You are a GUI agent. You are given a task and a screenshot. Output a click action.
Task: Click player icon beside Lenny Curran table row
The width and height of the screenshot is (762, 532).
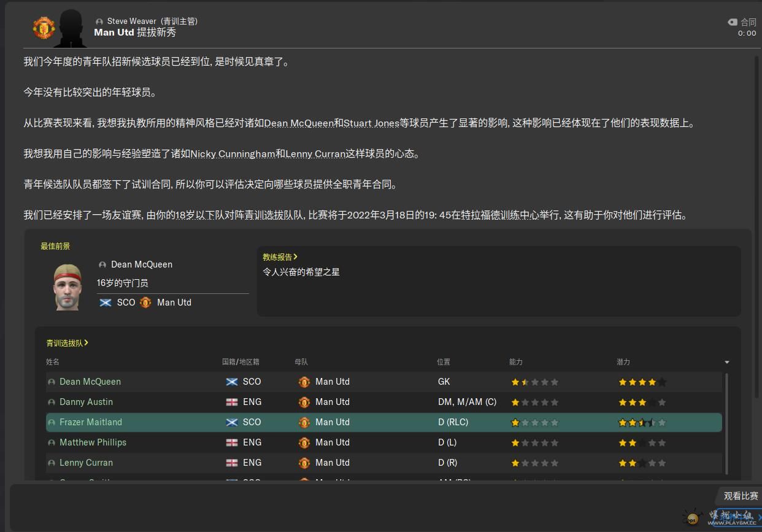52,463
